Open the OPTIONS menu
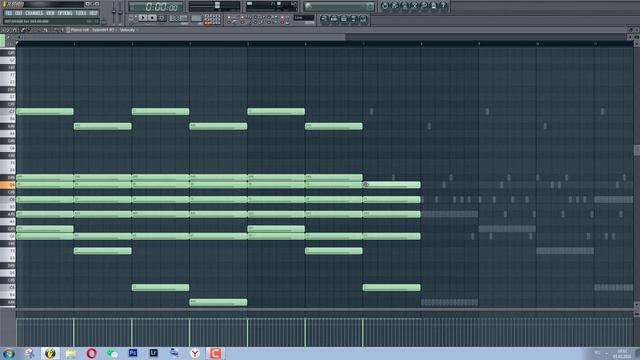Viewport: 640px width, 360px height. pos(65,13)
